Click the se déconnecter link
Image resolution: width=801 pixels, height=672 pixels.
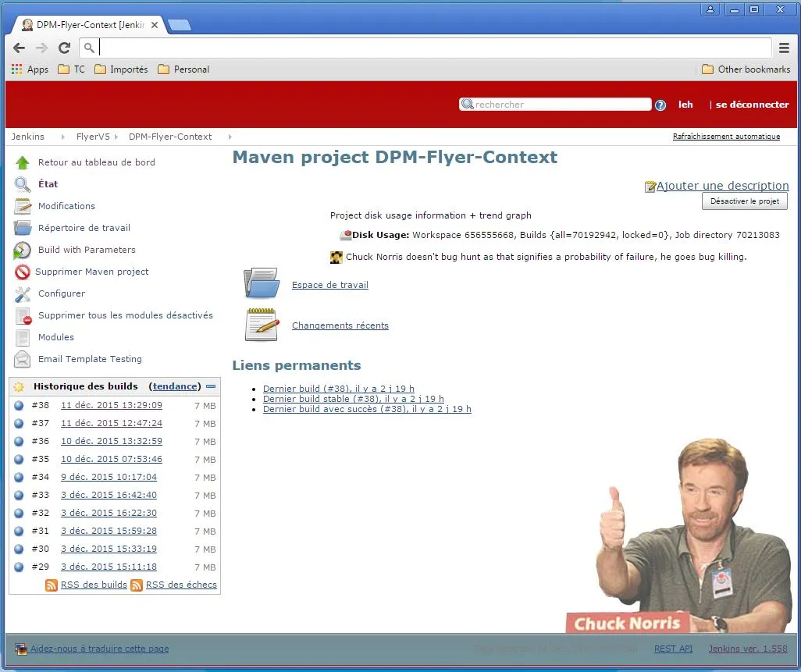coord(752,105)
